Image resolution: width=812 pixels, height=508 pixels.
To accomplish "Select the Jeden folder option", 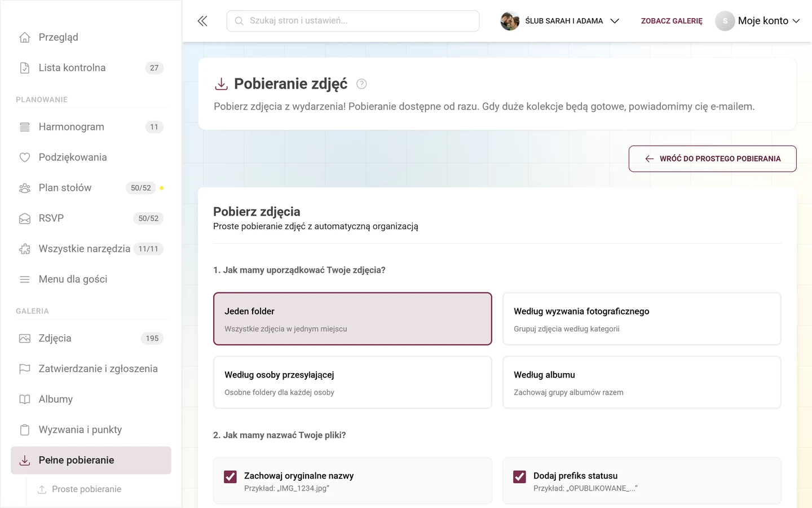I will (352, 319).
